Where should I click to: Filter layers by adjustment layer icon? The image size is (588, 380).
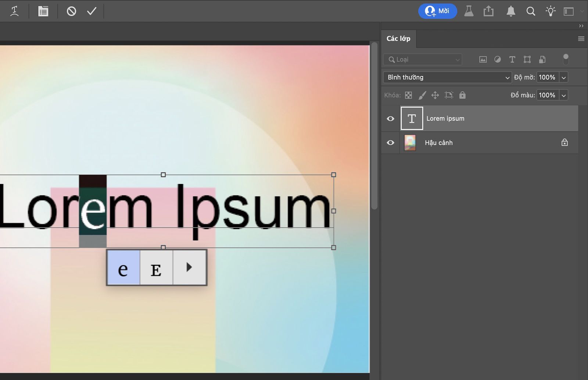498,59
